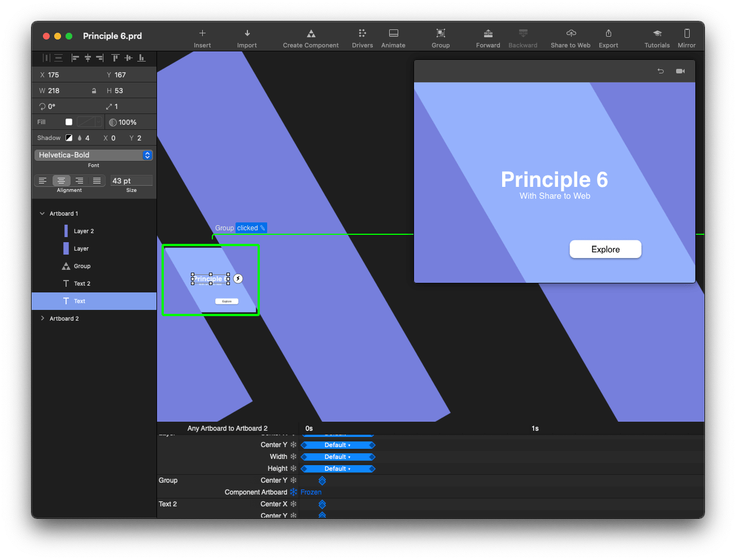Select the align left edges icon

coord(75,58)
